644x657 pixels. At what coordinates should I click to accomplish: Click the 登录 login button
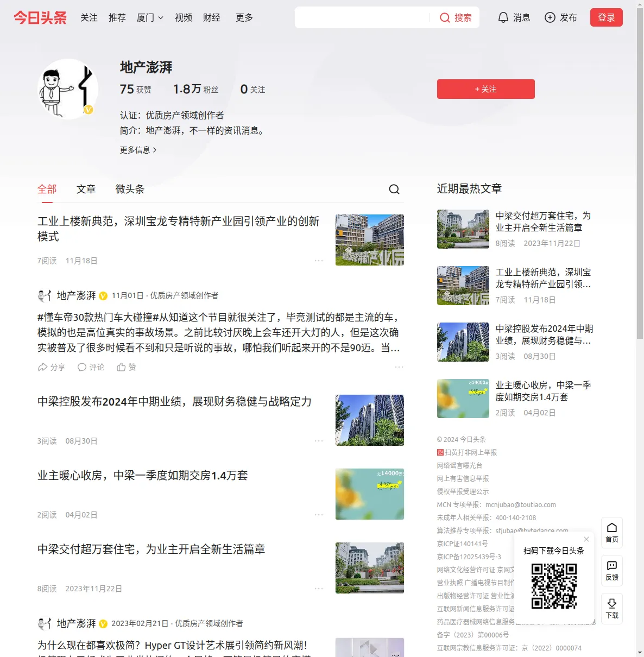607,17
